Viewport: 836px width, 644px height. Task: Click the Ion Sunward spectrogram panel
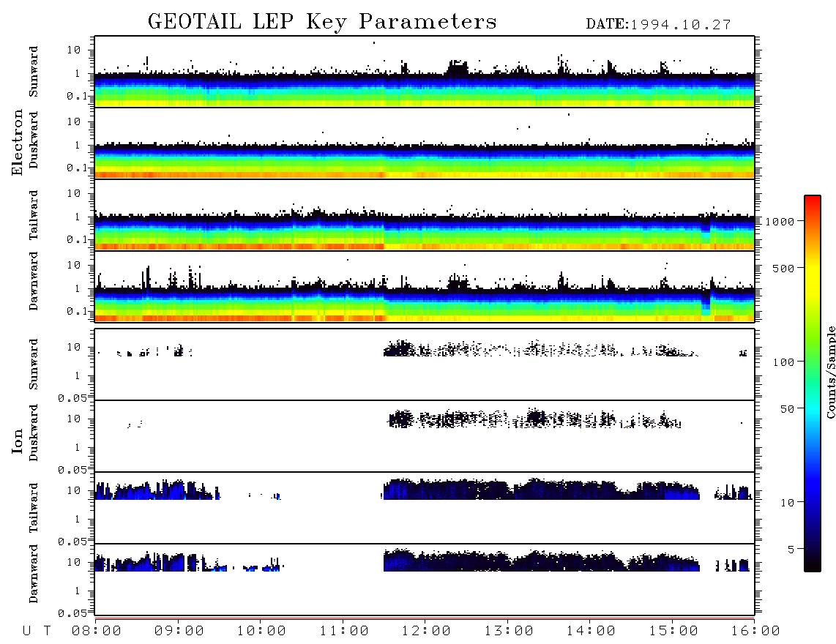tap(425, 364)
